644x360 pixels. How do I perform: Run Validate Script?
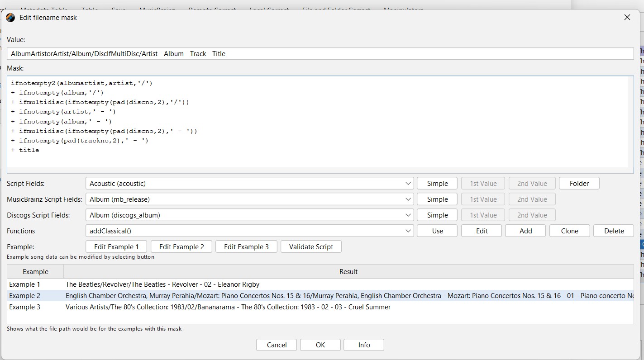click(x=311, y=246)
